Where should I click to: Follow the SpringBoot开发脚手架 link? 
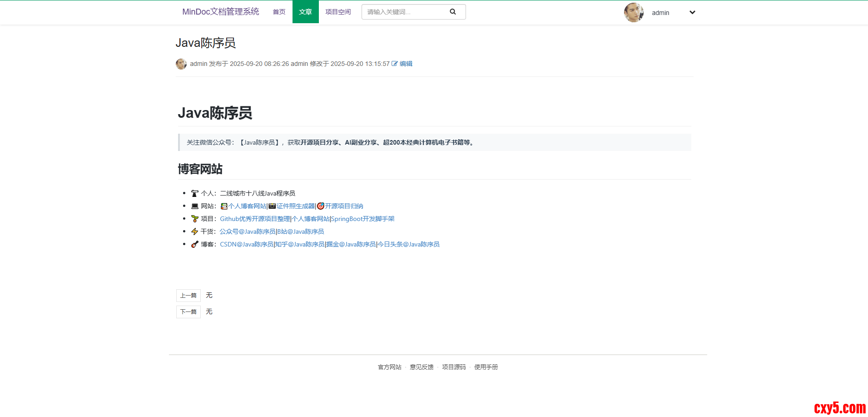tap(362, 219)
